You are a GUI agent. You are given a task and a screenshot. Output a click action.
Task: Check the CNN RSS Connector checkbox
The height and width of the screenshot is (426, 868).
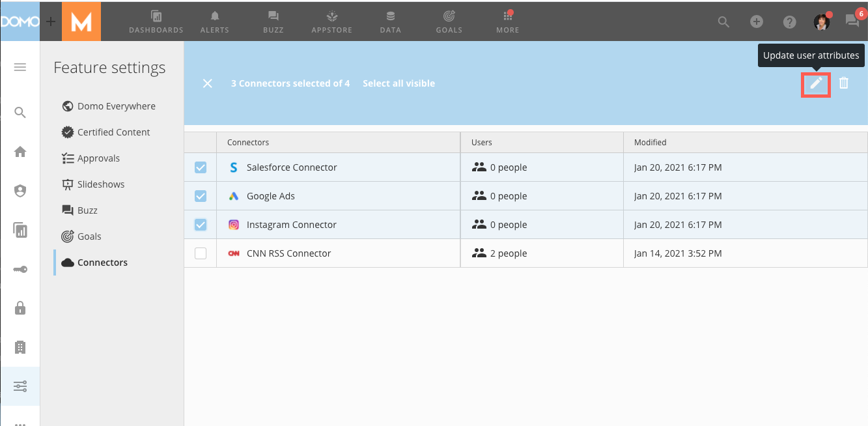[200, 253]
